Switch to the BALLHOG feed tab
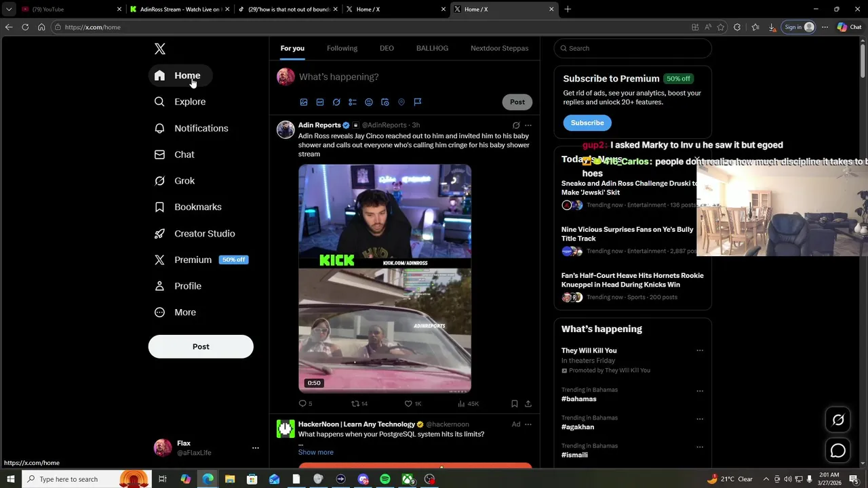 [x=432, y=48]
